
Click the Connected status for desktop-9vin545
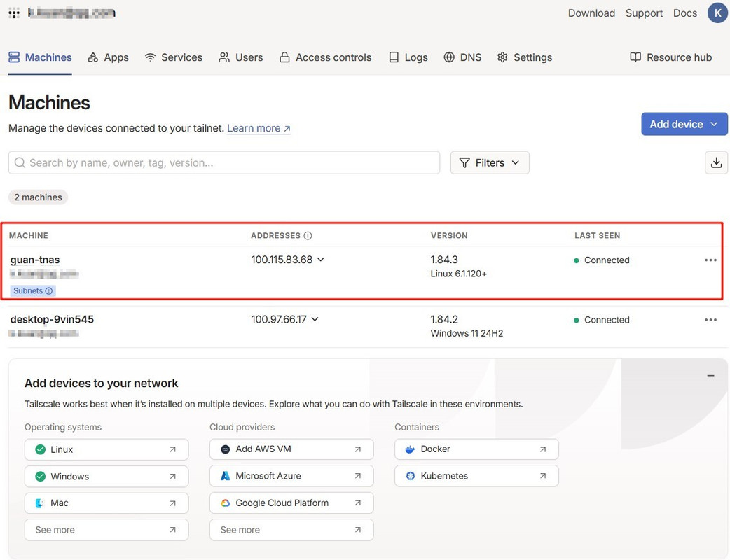coord(602,319)
